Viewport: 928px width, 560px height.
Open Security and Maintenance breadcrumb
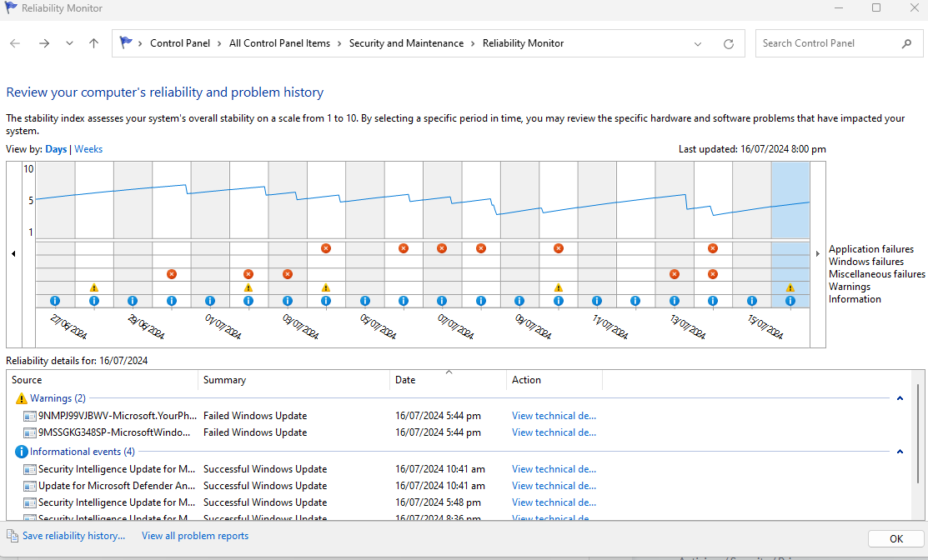point(406,43)
